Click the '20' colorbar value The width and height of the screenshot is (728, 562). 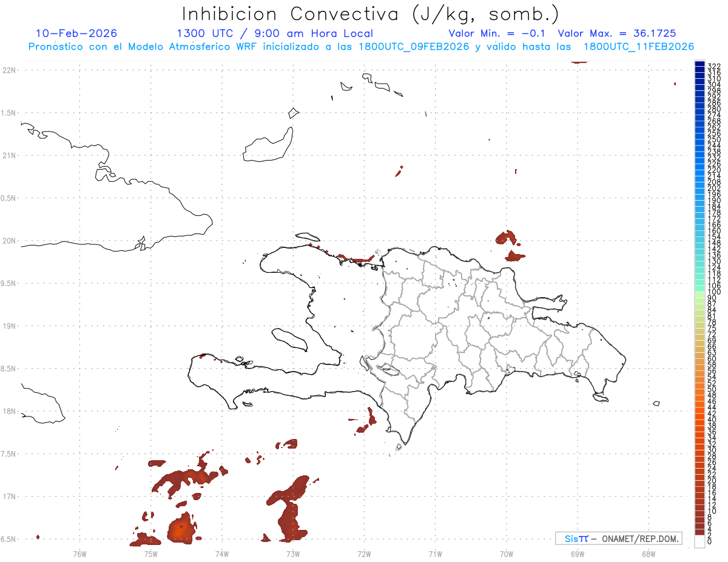(x=712, y=481)
